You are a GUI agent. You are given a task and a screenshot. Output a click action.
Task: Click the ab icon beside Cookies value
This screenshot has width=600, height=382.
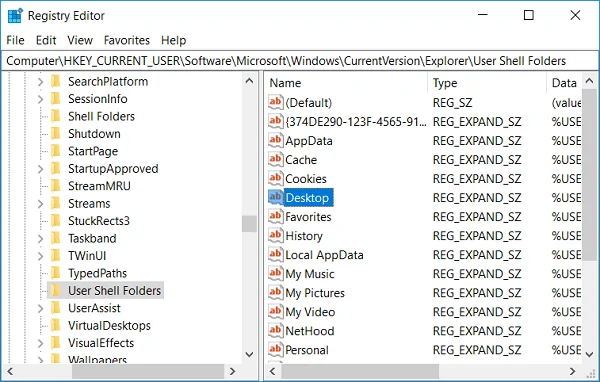(x=276, y=178)
